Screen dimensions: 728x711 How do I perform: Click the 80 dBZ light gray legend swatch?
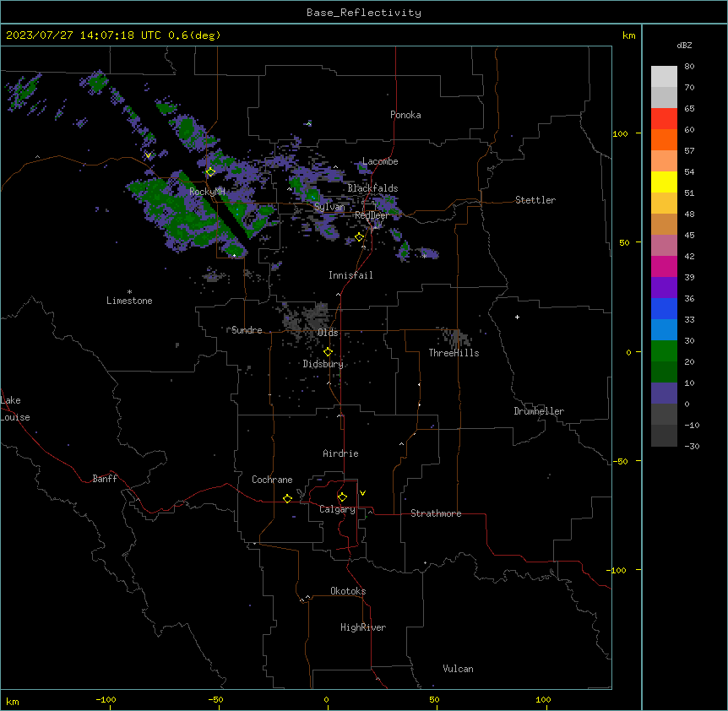click(664, 76)
